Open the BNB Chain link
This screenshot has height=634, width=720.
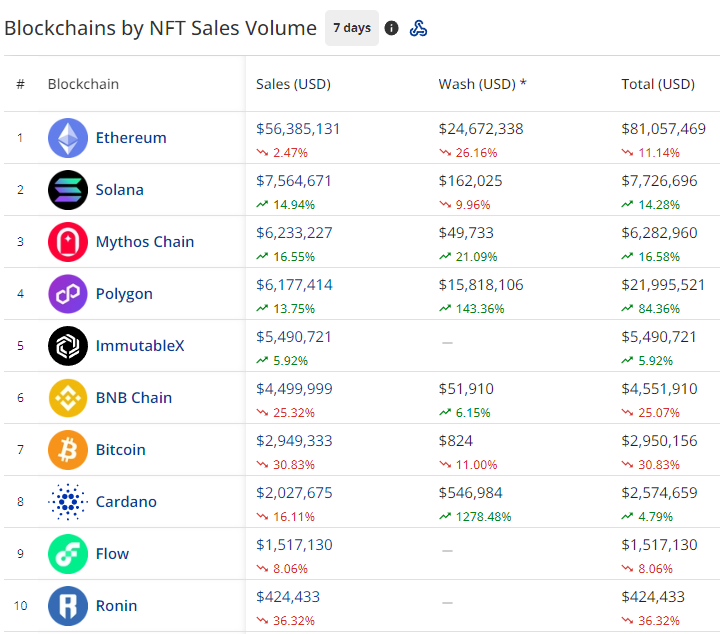coord(134,398)
